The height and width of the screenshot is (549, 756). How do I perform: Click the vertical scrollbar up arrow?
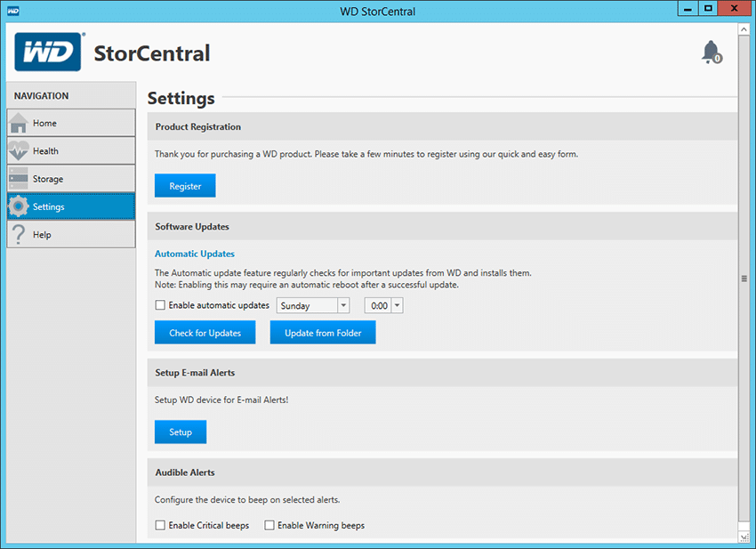click(744, 29)
